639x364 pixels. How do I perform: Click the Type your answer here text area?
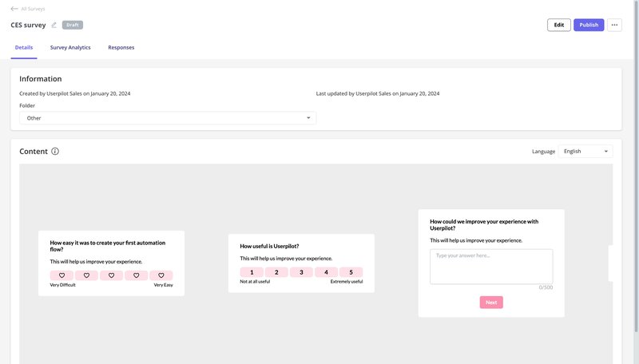pos(491,267)
